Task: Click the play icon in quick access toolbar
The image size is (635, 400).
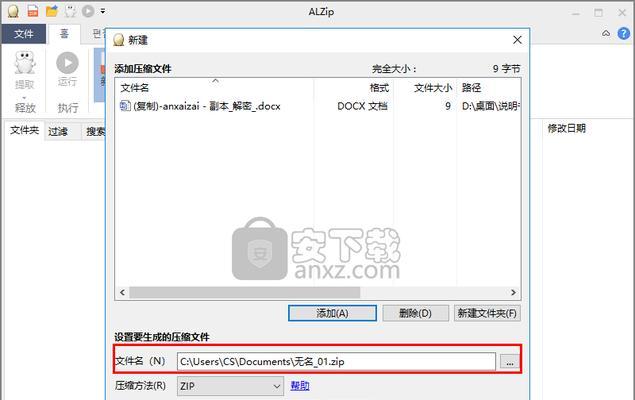Action: pos(88,11)
